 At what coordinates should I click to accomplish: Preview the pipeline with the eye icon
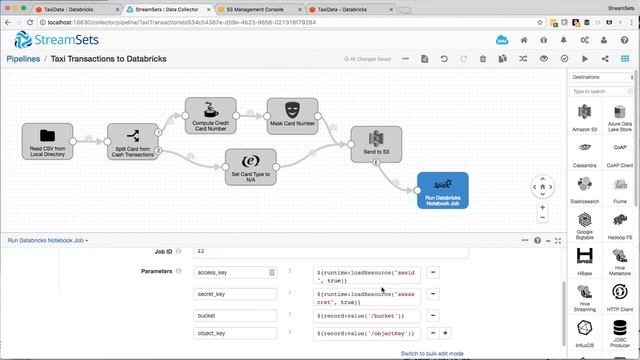pyautogui.click(x=544, y=59)
